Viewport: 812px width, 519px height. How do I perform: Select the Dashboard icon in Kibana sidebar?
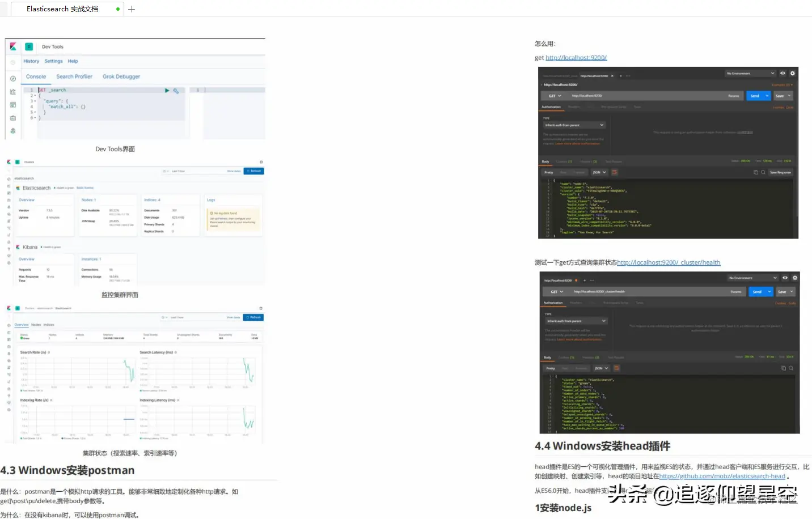coord(13,105)
